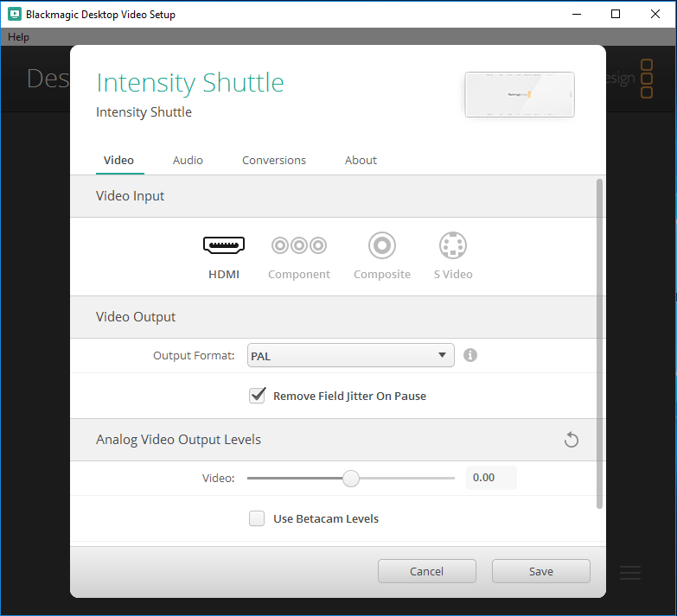Screen dimensions: 677x616
Task: Click the Blackmagic Design logo squares in background
Action: click(x=647, y=79)
